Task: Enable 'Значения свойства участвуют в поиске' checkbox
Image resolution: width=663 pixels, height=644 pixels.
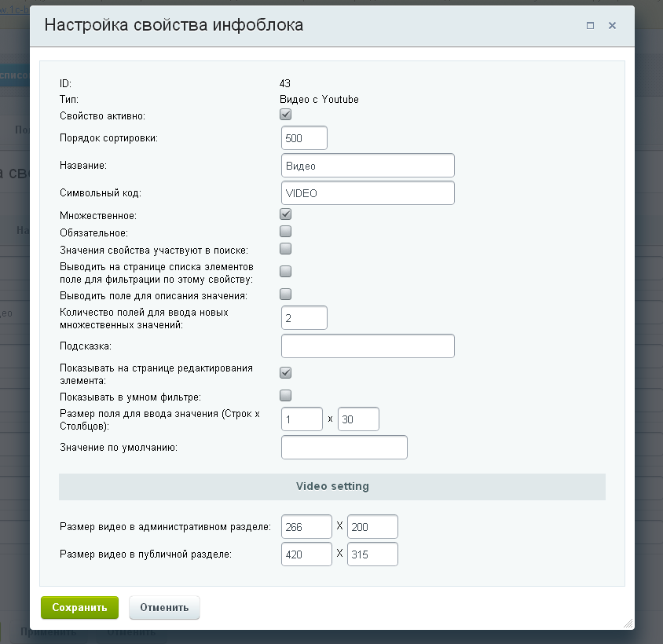Action: point(286,249)
